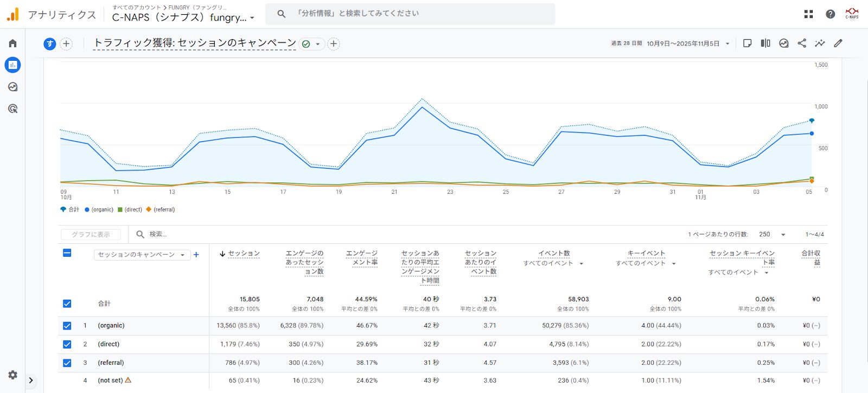The height and width of the screenshot is (393, 868).
Task: Uncheck the (organic) row checkbox
Action: (x=67, y=326)
